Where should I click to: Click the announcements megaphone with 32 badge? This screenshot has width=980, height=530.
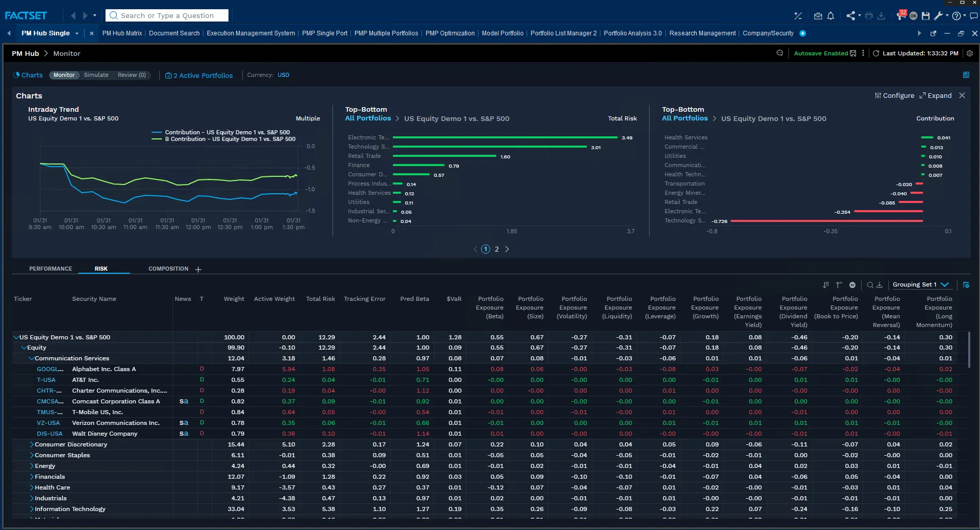pyautogui.click(x=901, y=15)
